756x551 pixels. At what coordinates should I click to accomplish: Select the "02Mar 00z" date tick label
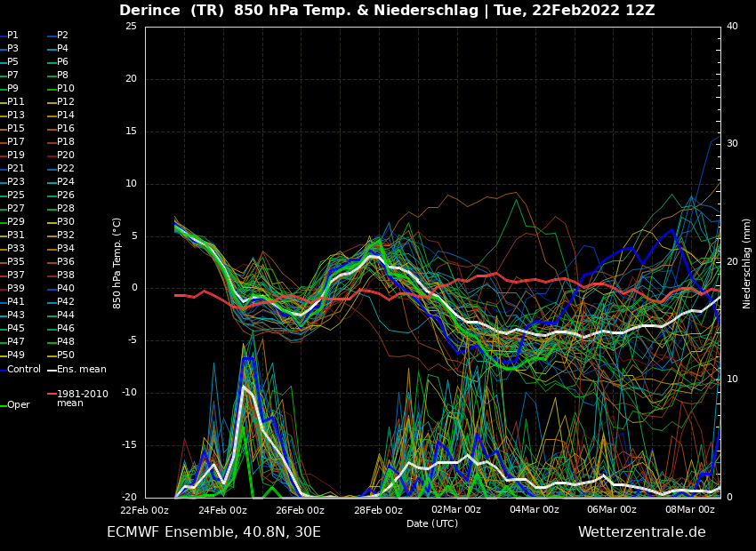tap(456, 510)
